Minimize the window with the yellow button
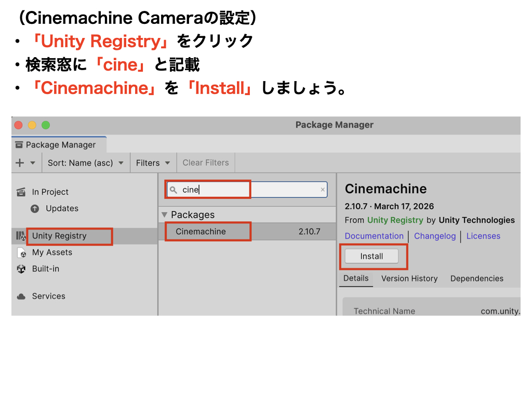Viewport: 532px width, 399px height. coord(32,125)
